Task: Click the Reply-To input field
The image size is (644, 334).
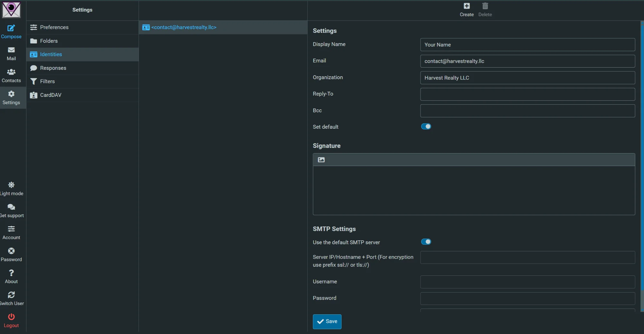Action: point(527,94)
